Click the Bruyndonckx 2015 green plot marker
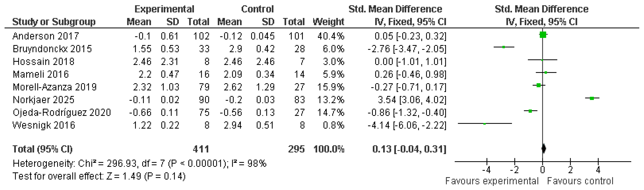The width and height of the screenshot is (644, 190). [504, 47]
